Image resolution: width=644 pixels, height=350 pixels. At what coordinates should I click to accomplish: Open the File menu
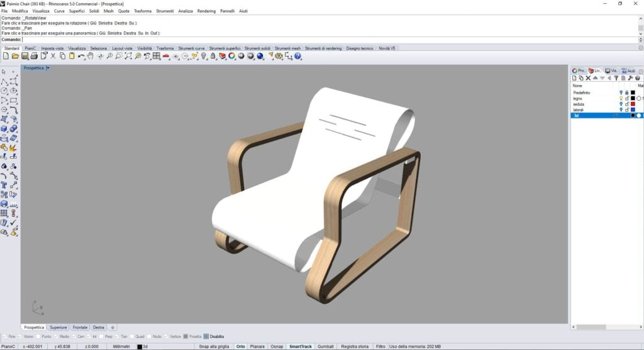pos(4,11)
